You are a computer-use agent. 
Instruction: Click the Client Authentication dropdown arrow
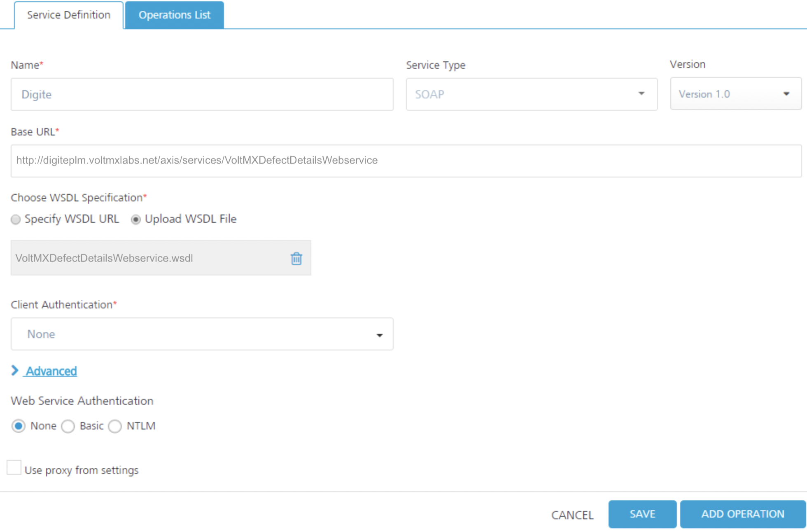(379, 335)
